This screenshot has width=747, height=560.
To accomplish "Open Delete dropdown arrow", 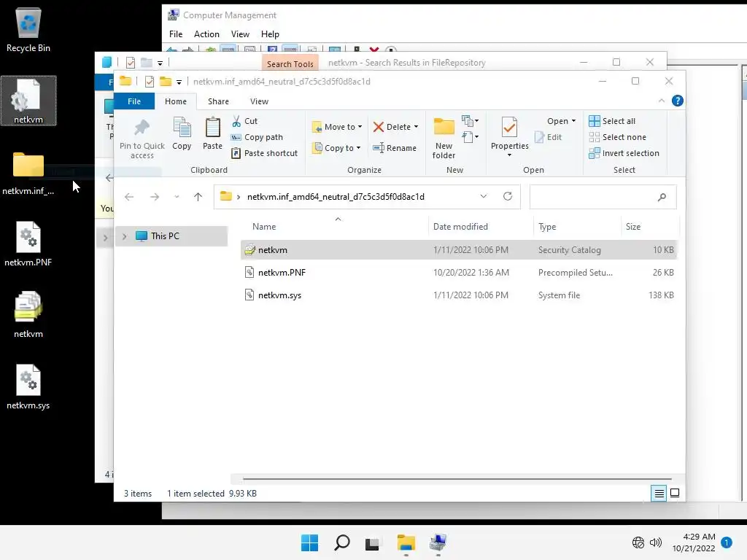I will click(x=416, y=127).
